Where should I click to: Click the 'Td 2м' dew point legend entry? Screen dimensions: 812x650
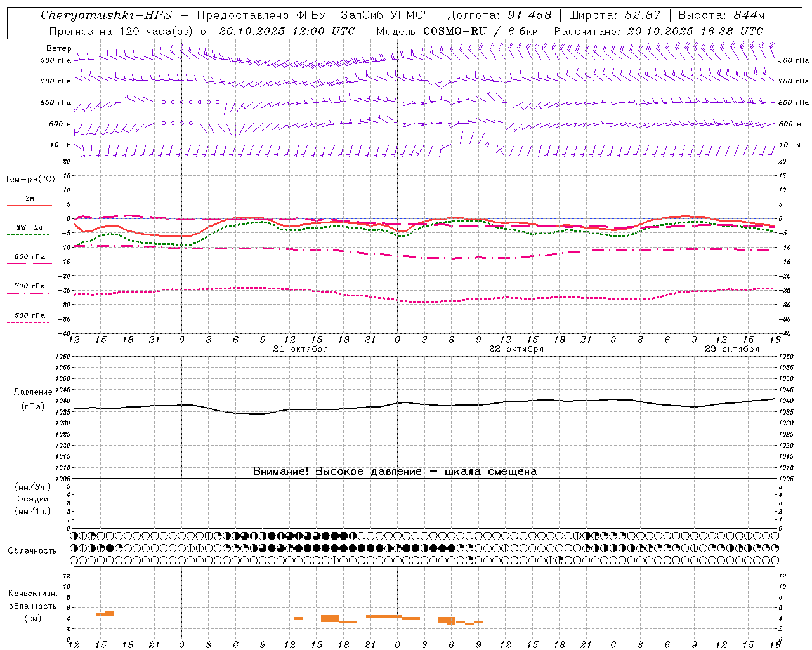click(x=29, y=227)
